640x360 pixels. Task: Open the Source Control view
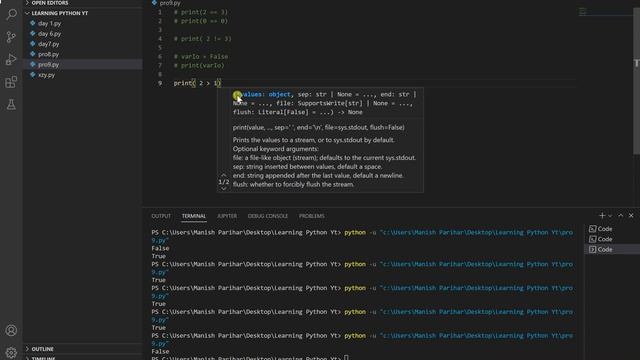point(11,37)
